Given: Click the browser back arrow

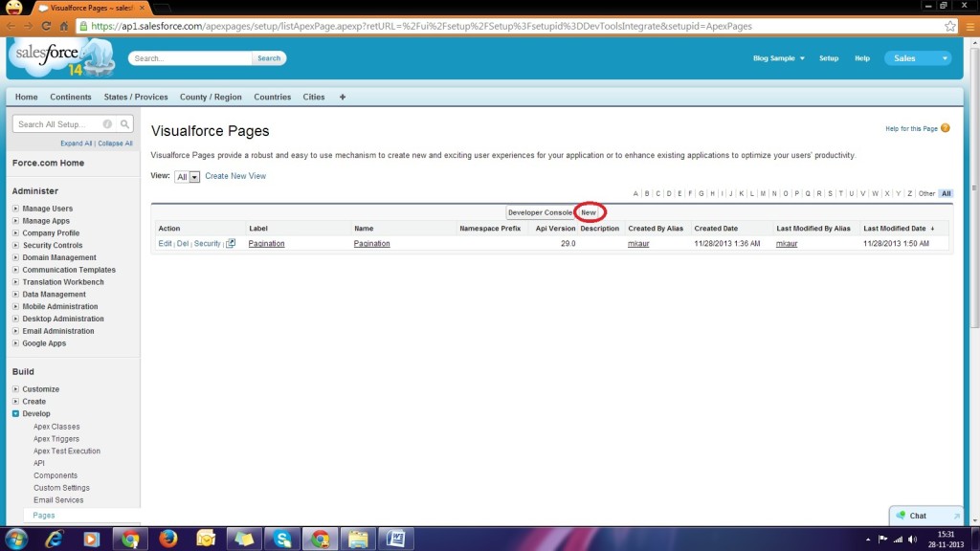Looking at the screenshot, I should [11, 26].
